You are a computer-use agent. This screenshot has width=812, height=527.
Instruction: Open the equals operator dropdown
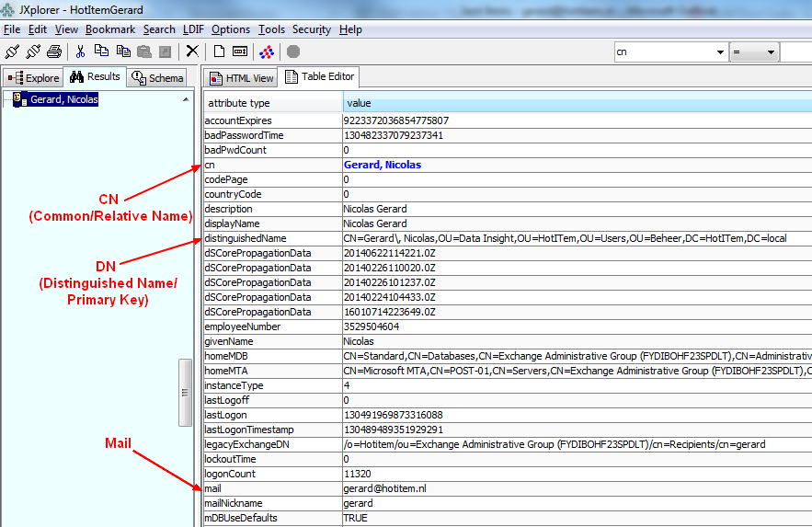[770, 52]
